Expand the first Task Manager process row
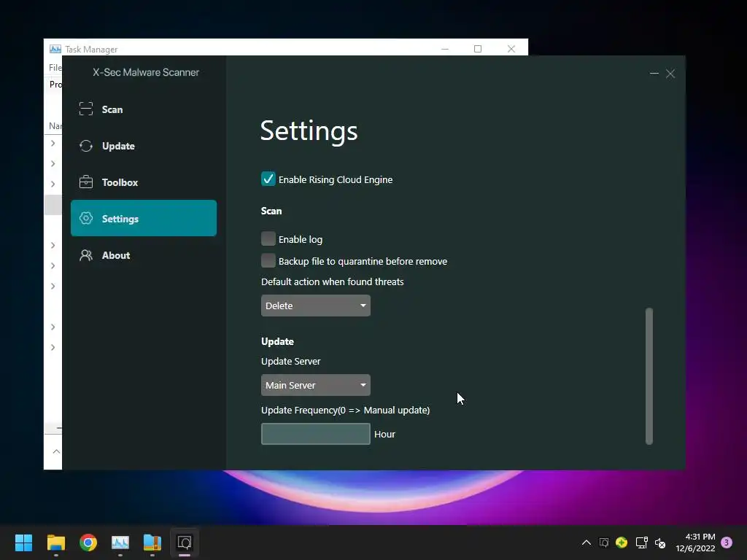Image resolution: width=747 pixels, height=560 pixels. point(53,143)
